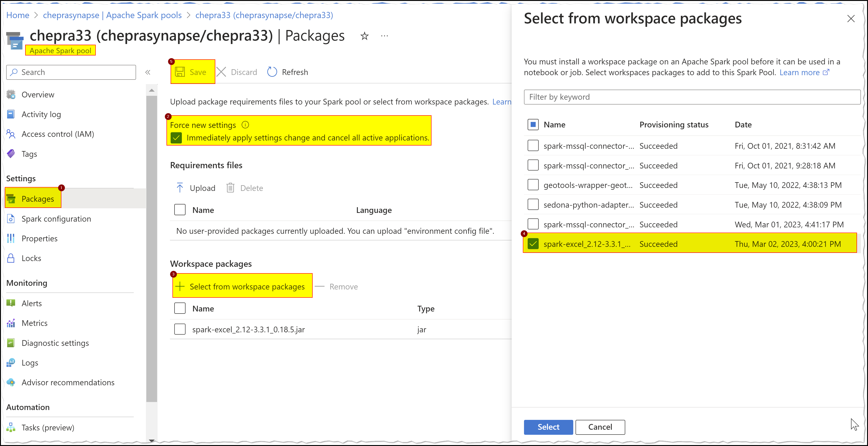
Task: Click the Advisor recommendations cloud icon
Action: point(11,382)
